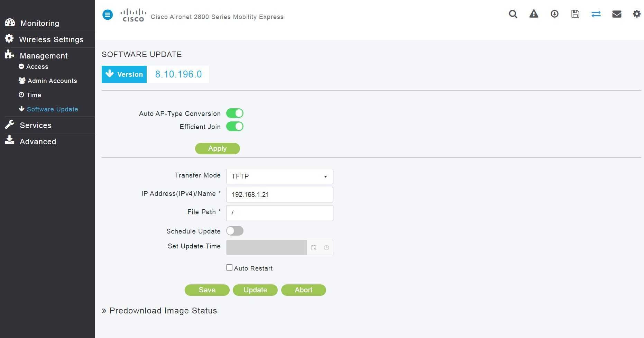Click version number 8.10.196.0
The height and width of the screenshot is (338, 644).
click(x=178, y=74)
